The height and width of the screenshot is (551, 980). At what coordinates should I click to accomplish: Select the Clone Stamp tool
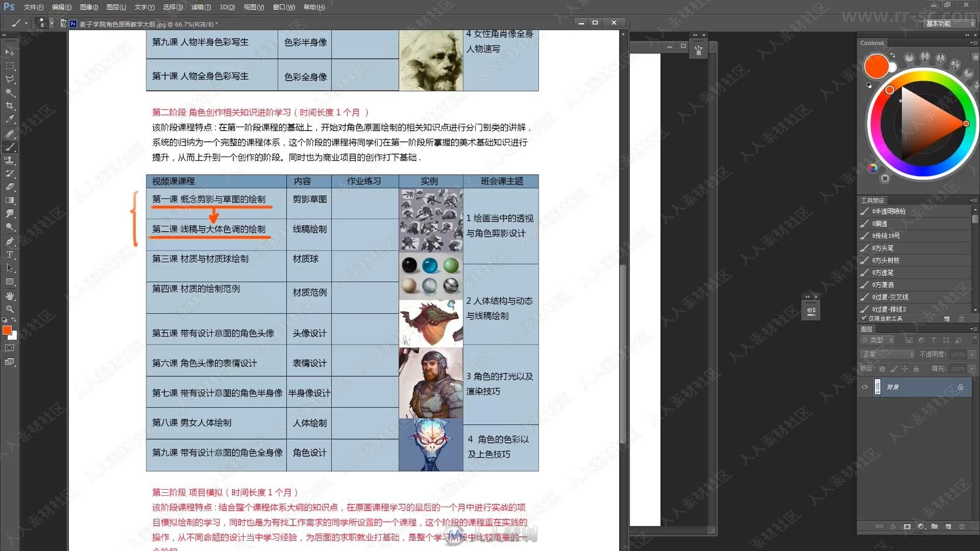[x=9, y=160]
